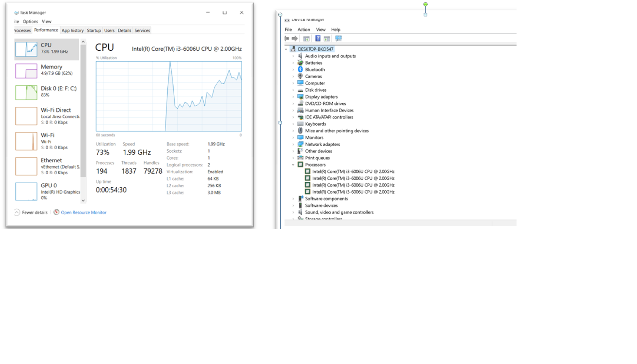Viewport: 637px width, 364px height.
Task: Switch to the Details tab
Action: tap(125, 30)
